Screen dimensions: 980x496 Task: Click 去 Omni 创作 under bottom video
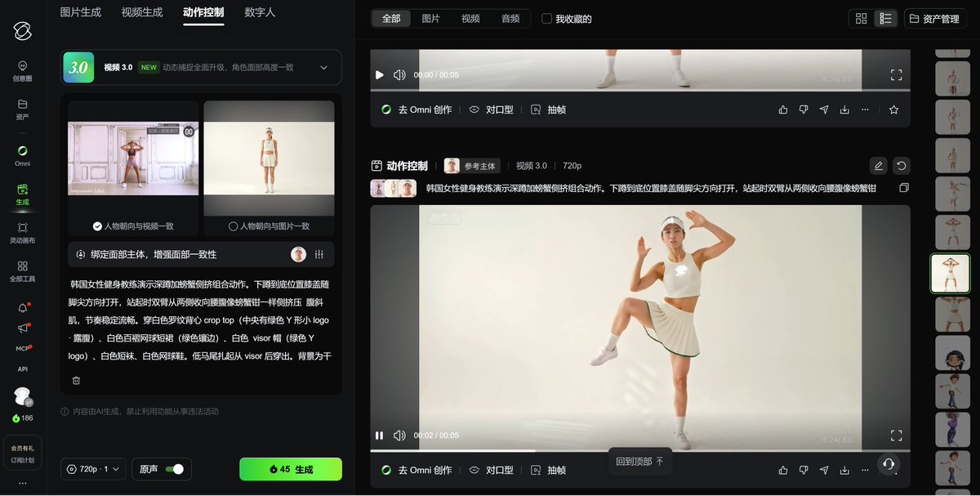click(x=416, y=470)
